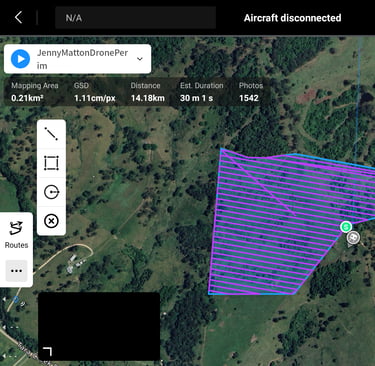Tap the Photos 1542 value
This screenshot has height=366, width=375.
[249, 98]
